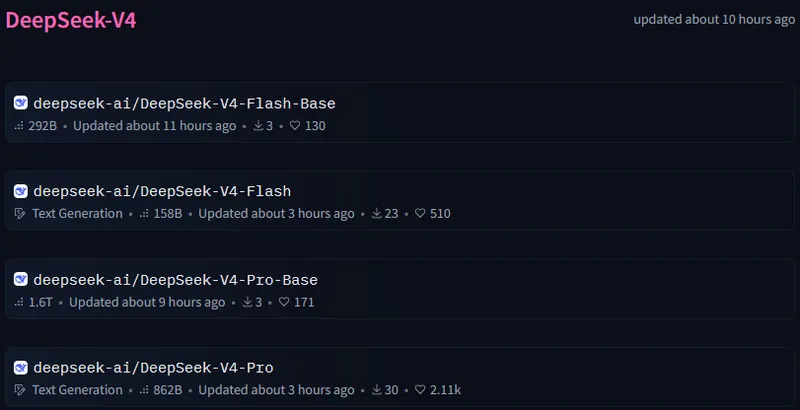Click the DeepSeek-V4-Pro avatar icon
Screen dimensions: 800x410
(21, 368)
